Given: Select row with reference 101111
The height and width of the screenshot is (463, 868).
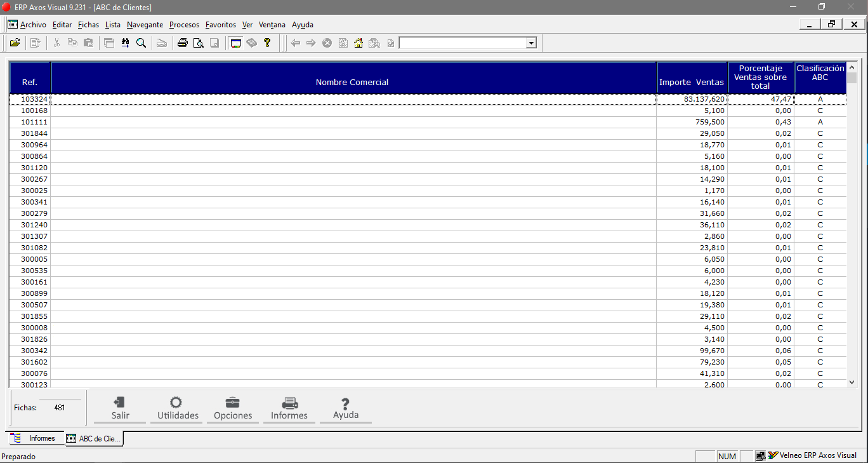Looking at the screenshot, I should click(428, 122).
